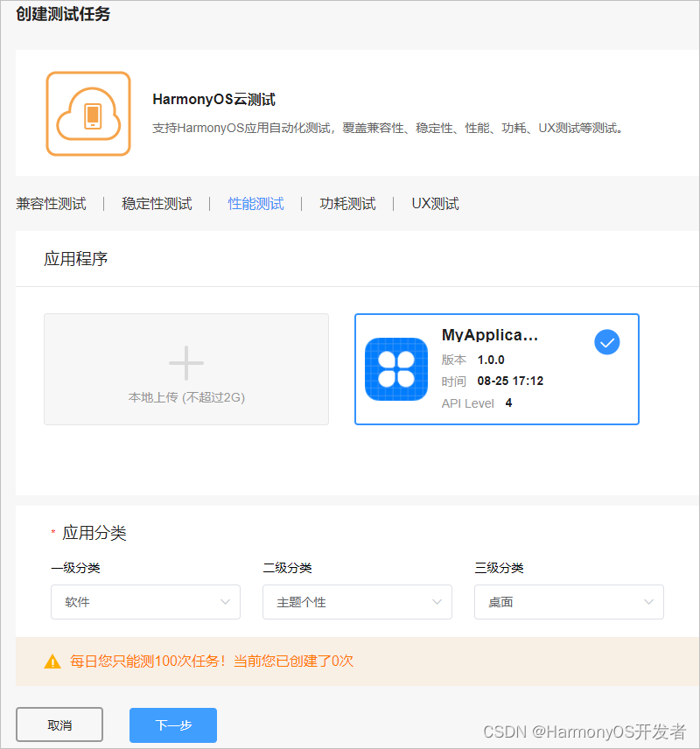The width and height of the screenshot is (700, 749).
Task: Click the HarmonyOS cloud test icon
Action: [x=88, y=114]
